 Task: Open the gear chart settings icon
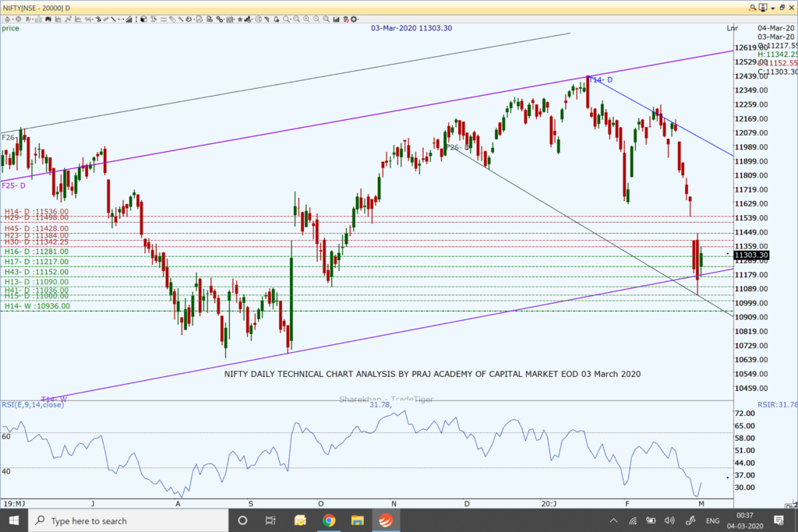[354, 19]
